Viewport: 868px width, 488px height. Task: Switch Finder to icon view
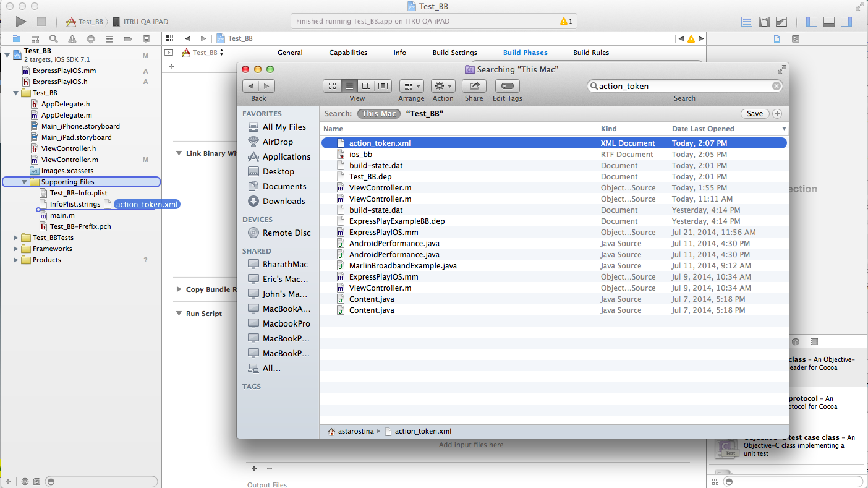(332, 86)
